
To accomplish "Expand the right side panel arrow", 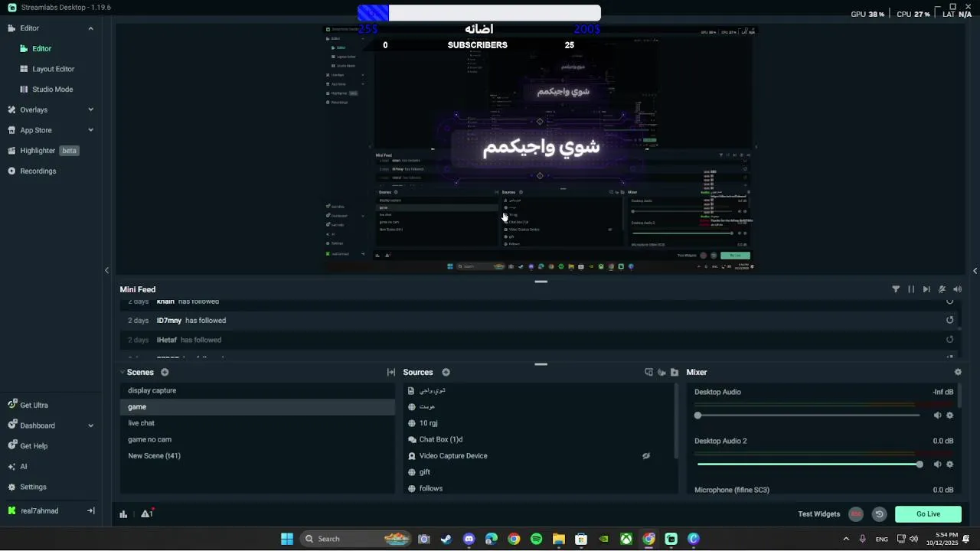I will [x=975, y=270].
